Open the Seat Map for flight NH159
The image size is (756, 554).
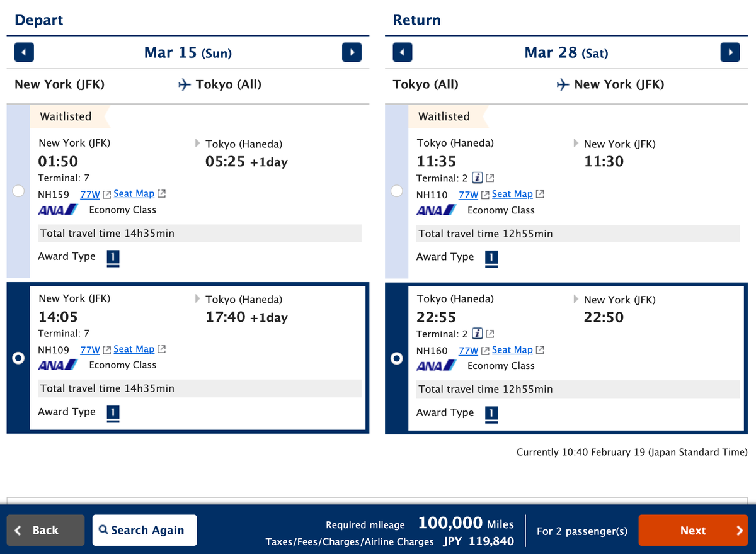click(134, 194)
